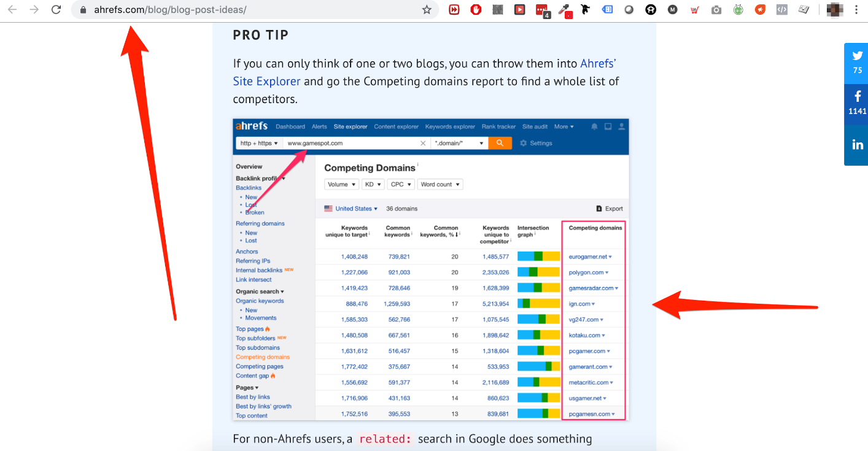Open the red shopping cart extension

tap(694, 10)
